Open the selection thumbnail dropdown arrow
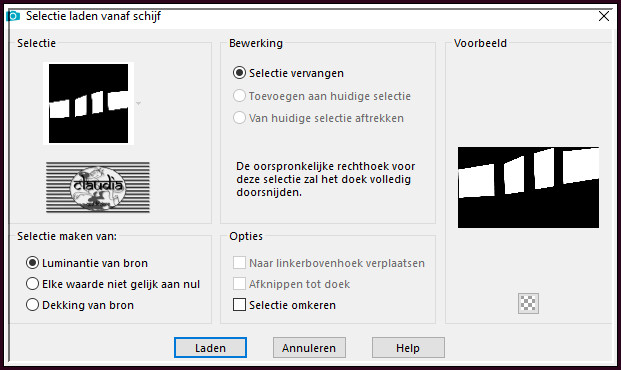This screenshot has height=370, width=621. pyautogui.click(x=138, y=103)
